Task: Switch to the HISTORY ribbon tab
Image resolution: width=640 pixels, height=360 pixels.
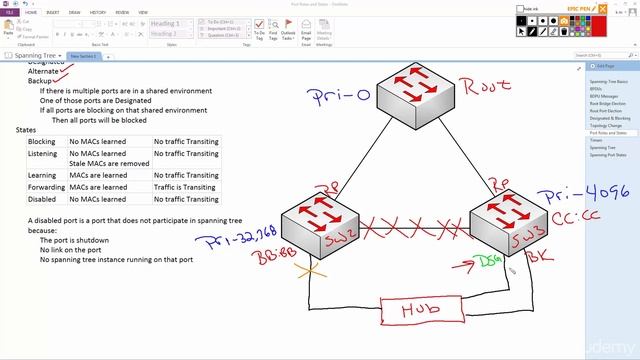Action: click(98, 12)
